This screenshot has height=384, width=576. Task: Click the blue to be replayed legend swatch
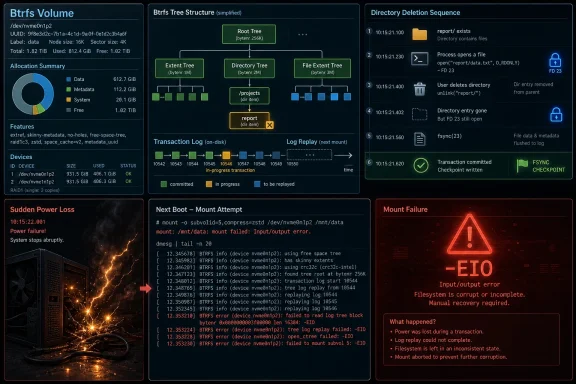tap(257, 184)
